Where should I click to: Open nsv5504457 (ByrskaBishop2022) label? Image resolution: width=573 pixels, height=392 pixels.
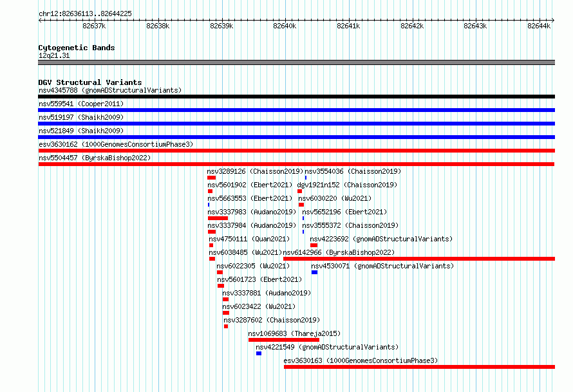(95, 158)
